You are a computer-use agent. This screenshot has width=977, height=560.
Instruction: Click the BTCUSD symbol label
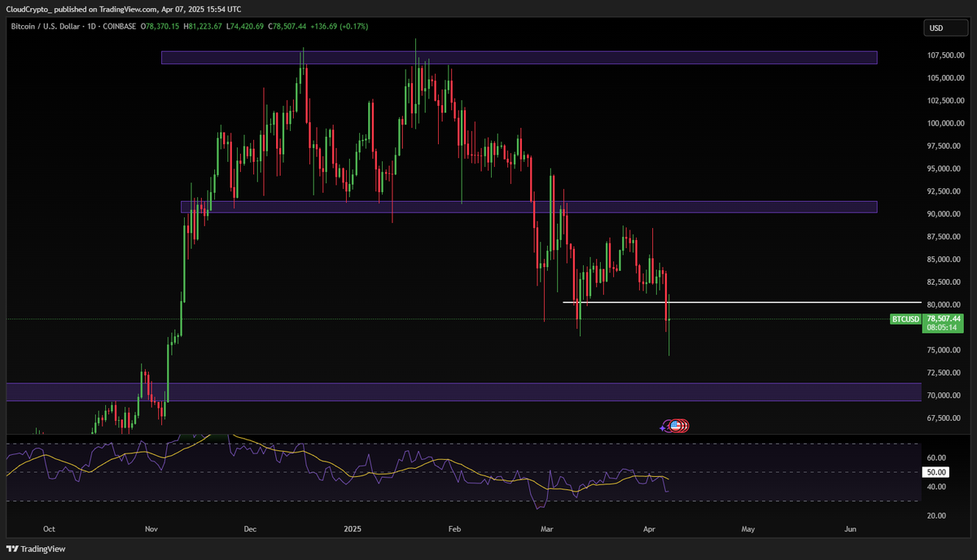click(905, 319)
